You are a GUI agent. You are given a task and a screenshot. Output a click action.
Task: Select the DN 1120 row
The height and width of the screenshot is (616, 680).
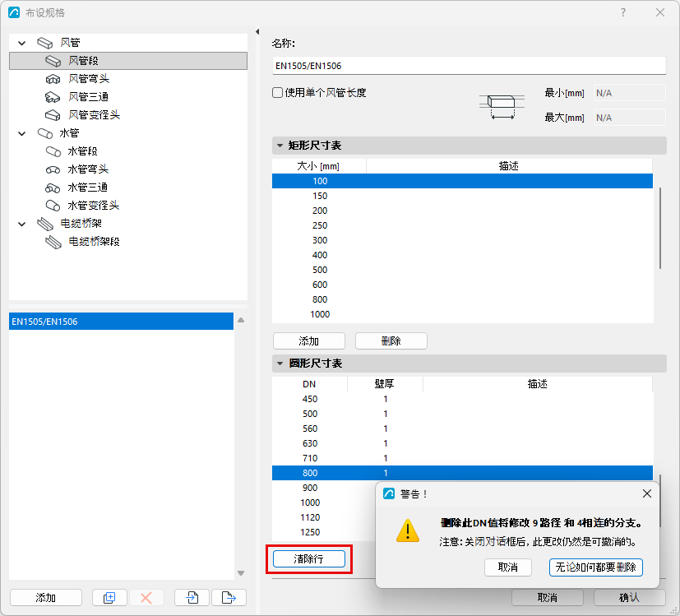click(x=324, y=517)
